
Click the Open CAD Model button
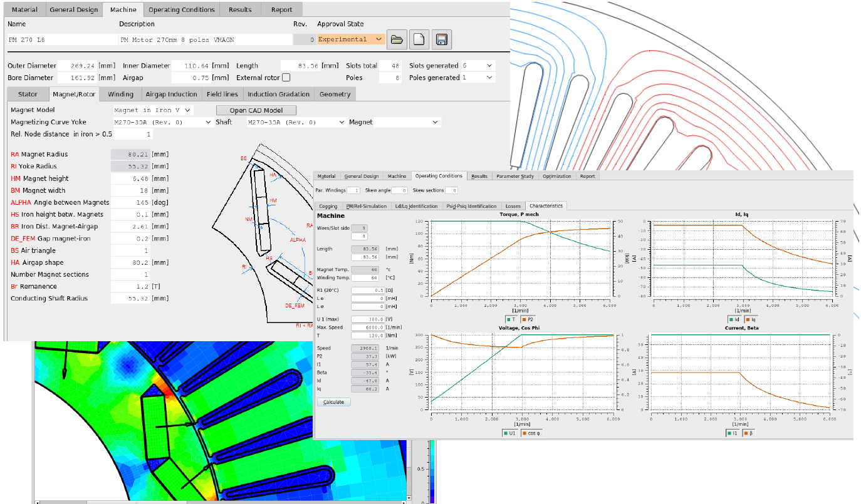point(256,110)
